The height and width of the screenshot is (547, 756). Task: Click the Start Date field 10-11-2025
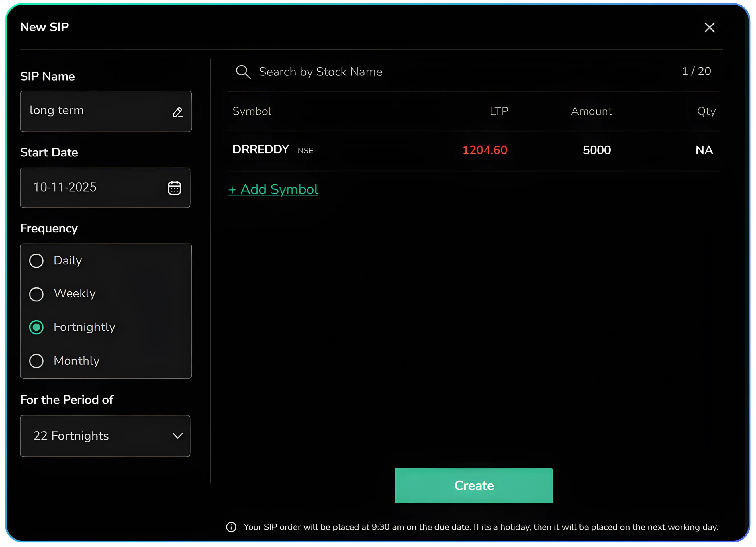[x=90, y=188]
